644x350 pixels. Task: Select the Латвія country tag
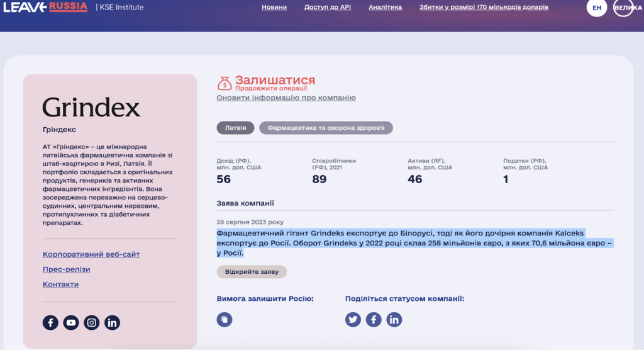pos(235,128)
